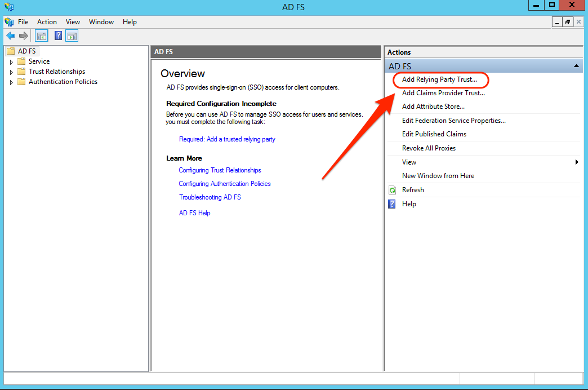Collapse the AD FS actions section
The height and width of the screenshot is (390, 588).
click(x=576, y=66)
